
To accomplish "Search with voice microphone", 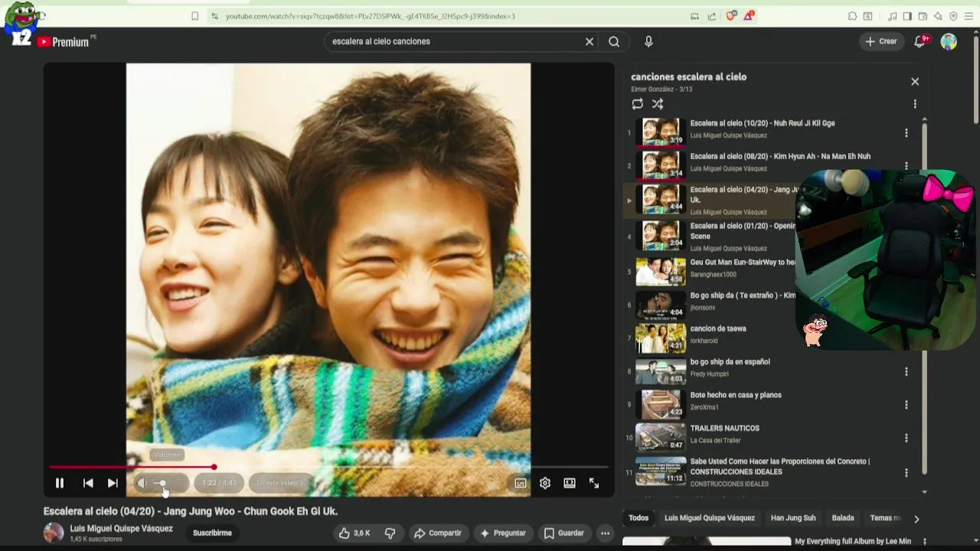I will pyautogui.click(x=648, y=41).
